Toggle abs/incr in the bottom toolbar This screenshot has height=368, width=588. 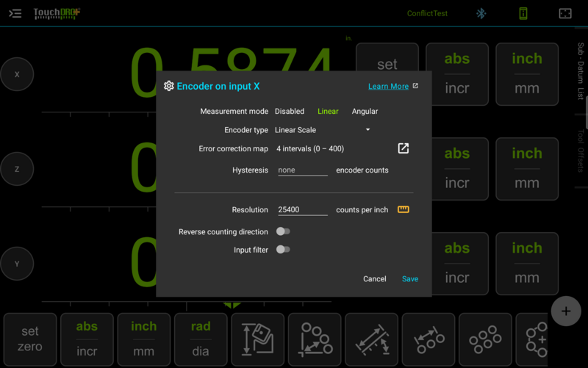[87, 339]
